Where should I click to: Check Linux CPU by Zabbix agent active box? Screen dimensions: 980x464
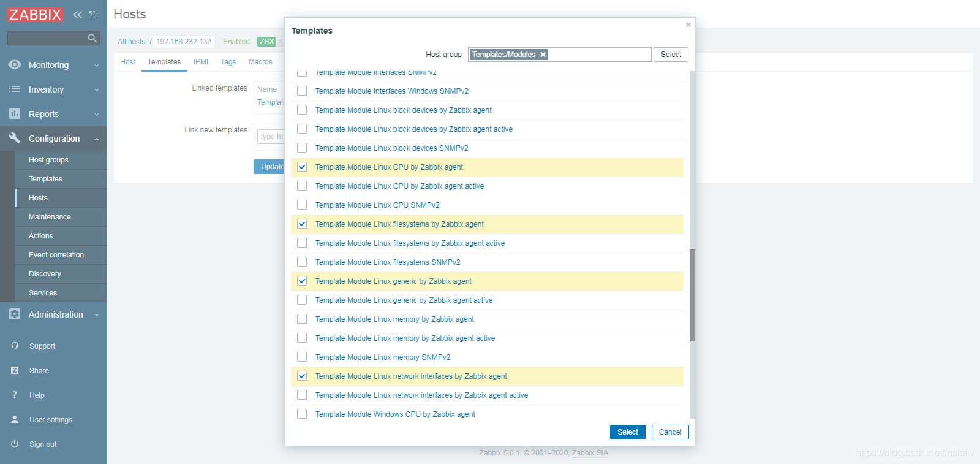pyautogui.click(x=302, y=186)
